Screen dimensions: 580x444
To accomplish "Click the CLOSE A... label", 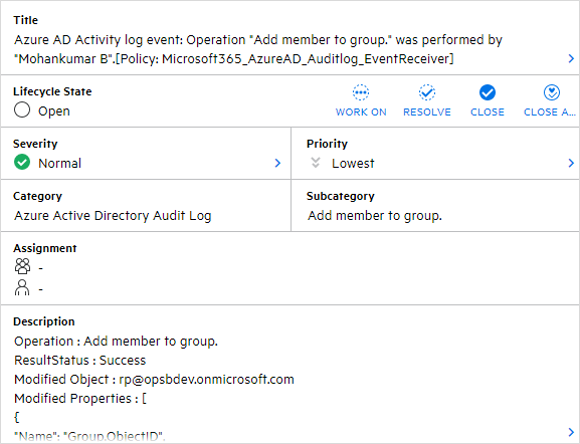I will click(549, 112).
